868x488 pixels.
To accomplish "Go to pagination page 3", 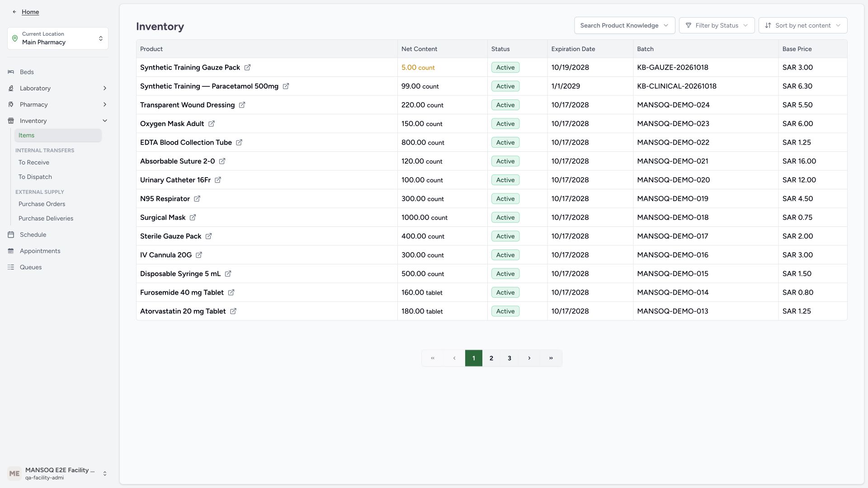I will [x=509, y=358].
